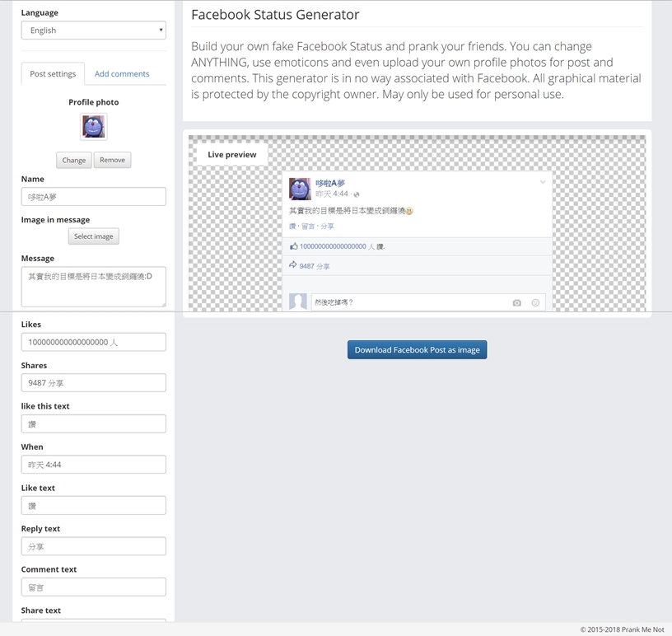Click the 2015-2018 Prank Me Not footer text
Screen dimensions: 672x636
tap(623, 629)
